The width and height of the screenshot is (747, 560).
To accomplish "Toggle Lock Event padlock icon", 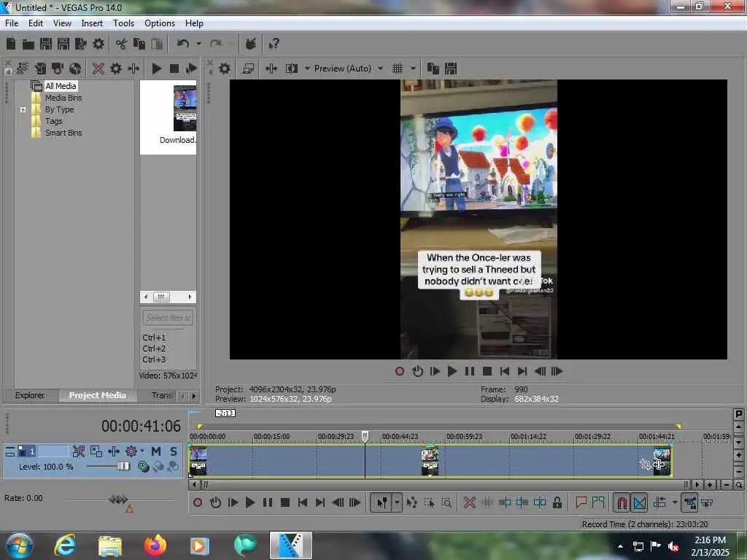I will (x=557, y=502).
